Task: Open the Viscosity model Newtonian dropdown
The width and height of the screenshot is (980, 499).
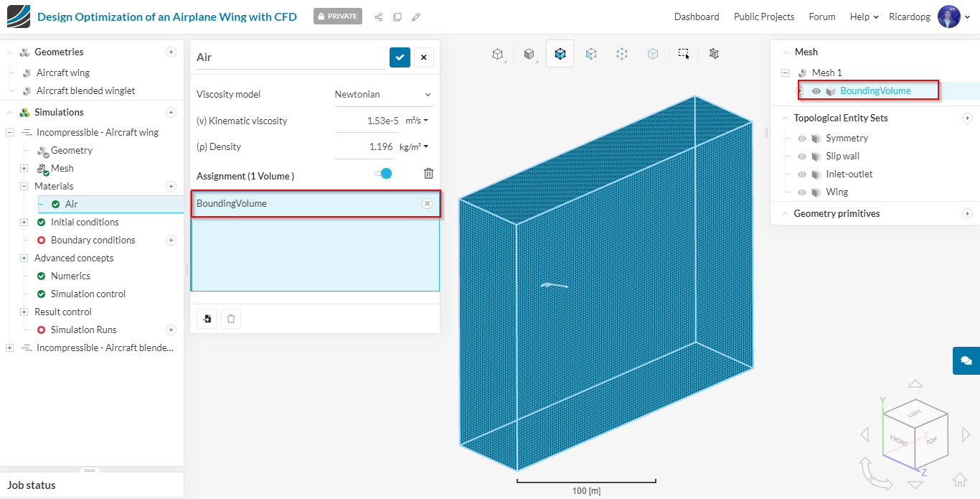Action: [x=383, y=94]
